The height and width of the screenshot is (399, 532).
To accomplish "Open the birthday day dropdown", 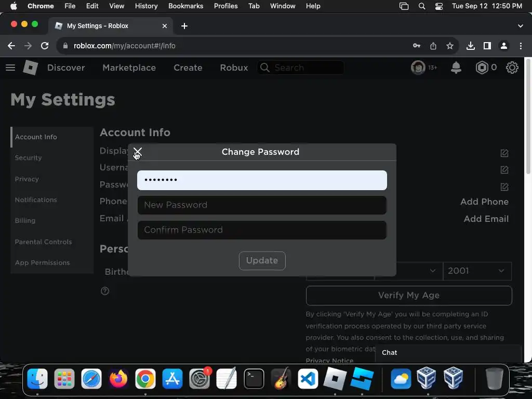I will coord(419,271).
